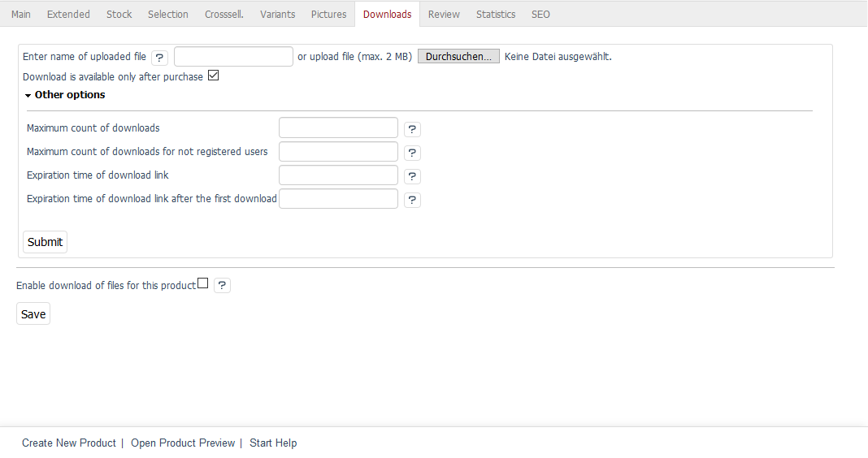
Task: Enable download of files for this product
Action: click(x=202, y=283)
